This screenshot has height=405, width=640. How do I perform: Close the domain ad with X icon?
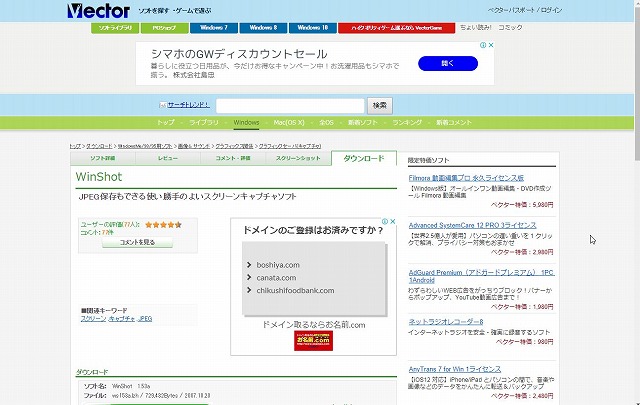pos(393,221)
